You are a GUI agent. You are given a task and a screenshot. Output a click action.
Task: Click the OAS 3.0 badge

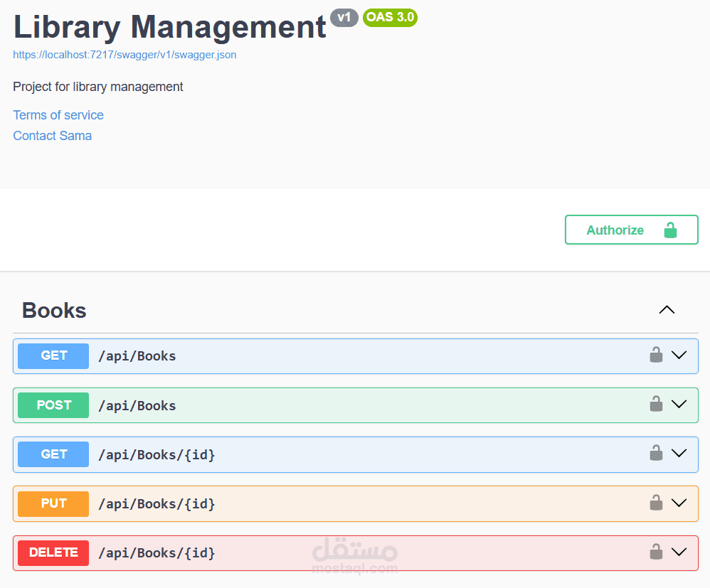click(x=390, y=18)
